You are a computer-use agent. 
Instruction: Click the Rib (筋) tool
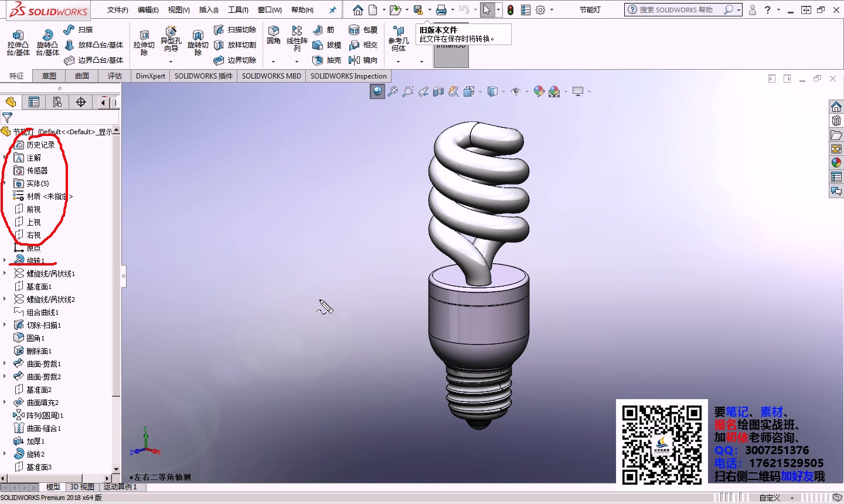324,29
